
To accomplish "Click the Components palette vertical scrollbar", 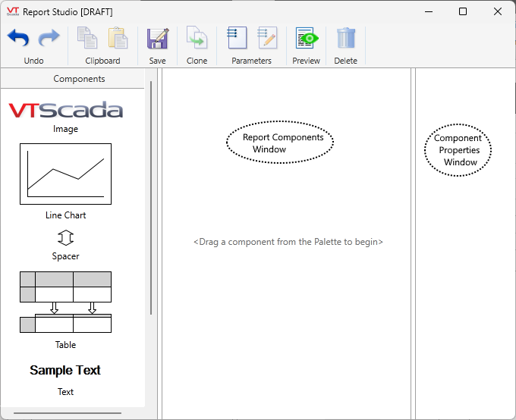I will (151, 198).
